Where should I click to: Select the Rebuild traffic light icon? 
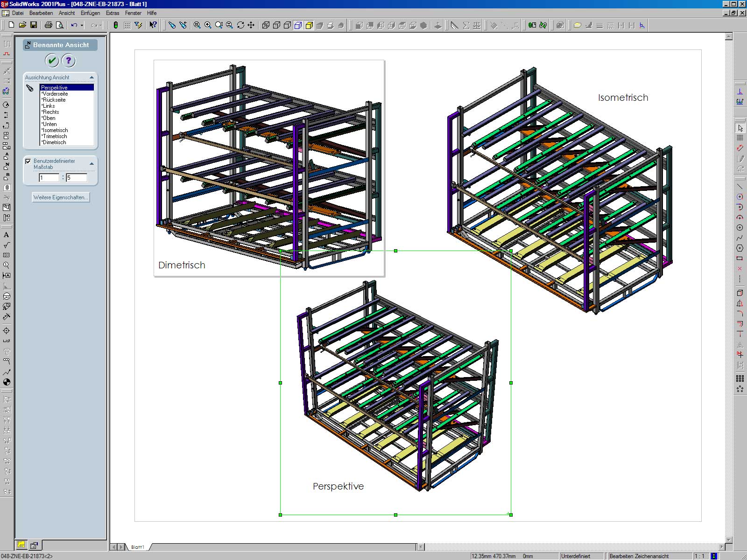(x=116, y=25)
